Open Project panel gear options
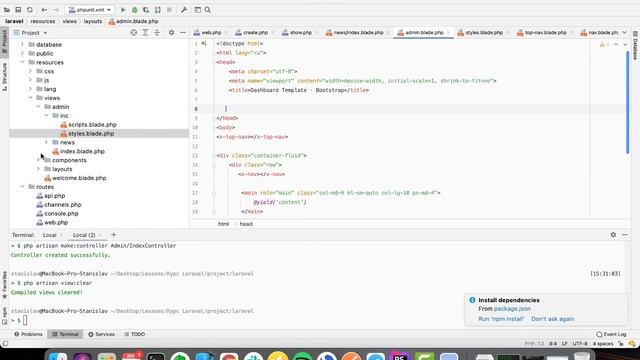Viewport: 640px width, 360px height. pyautogui.click(x=171, y=33)
